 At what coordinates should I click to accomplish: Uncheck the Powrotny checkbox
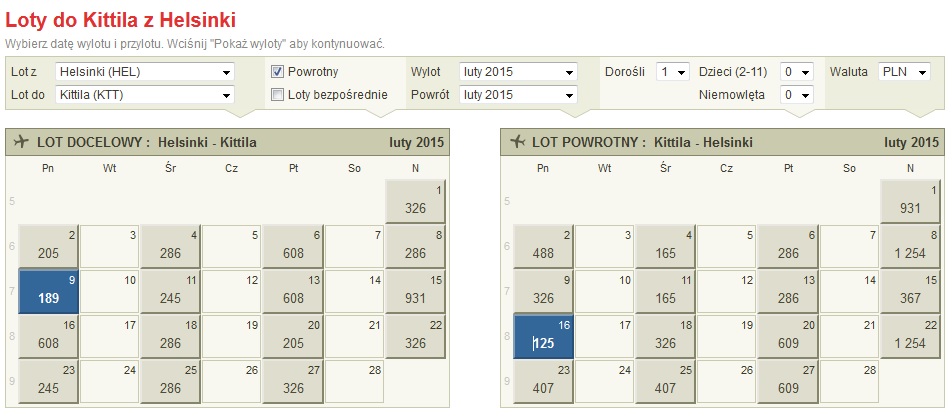[x=277, y=72]
